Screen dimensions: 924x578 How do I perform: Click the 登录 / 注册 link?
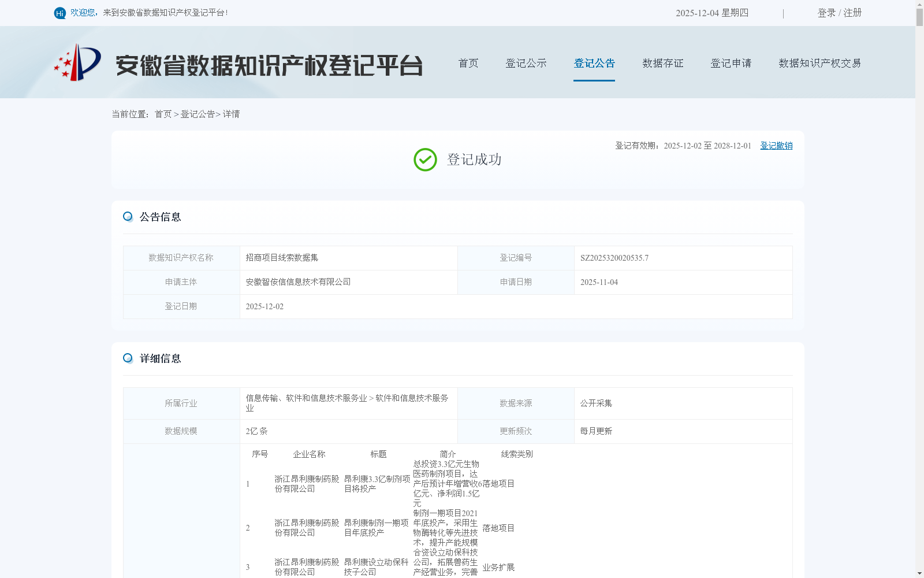[x=840, y=13]
